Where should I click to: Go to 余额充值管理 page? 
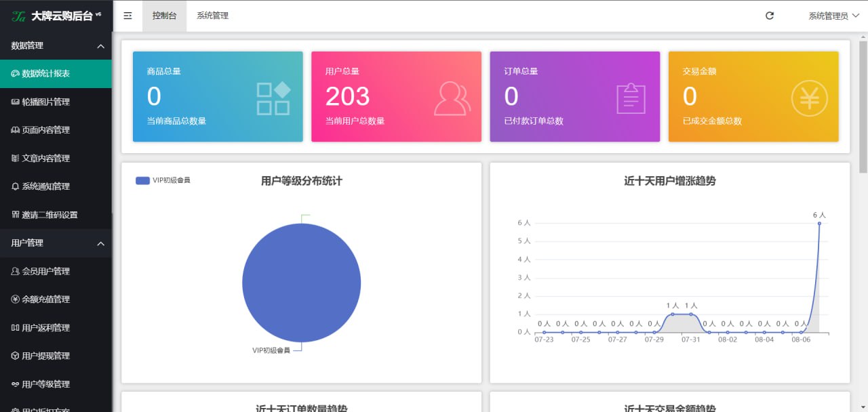tap(46, 299)
